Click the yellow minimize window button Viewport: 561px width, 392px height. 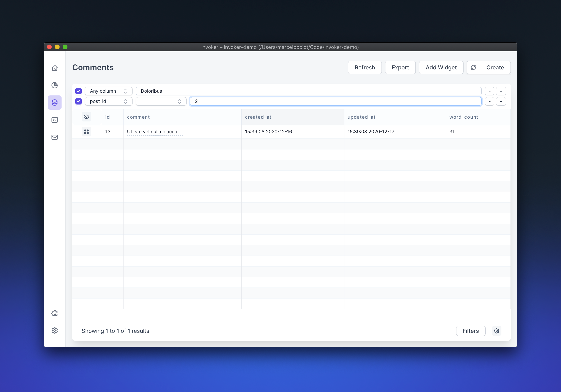(57, 47)
